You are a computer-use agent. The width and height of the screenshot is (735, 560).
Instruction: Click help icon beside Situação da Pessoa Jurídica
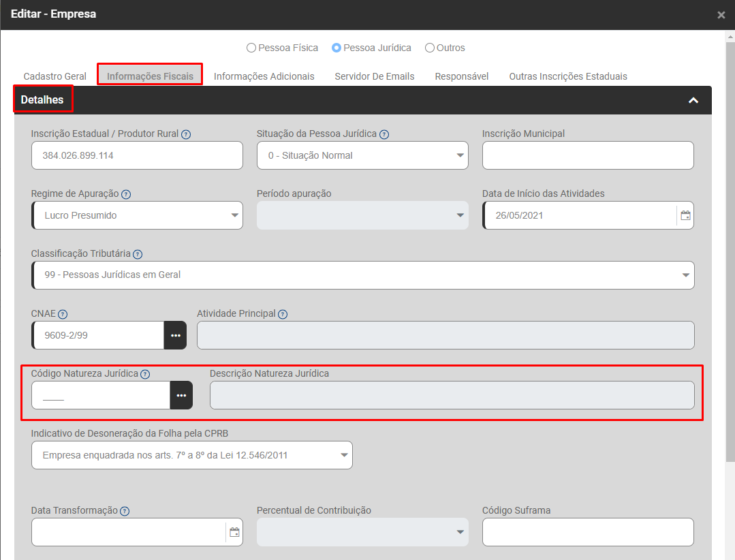(384, 134)
